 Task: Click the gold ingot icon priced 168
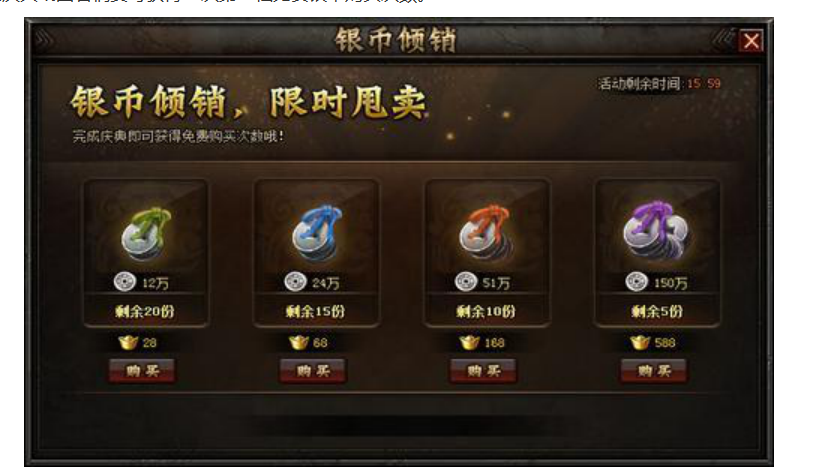(469, 343)
